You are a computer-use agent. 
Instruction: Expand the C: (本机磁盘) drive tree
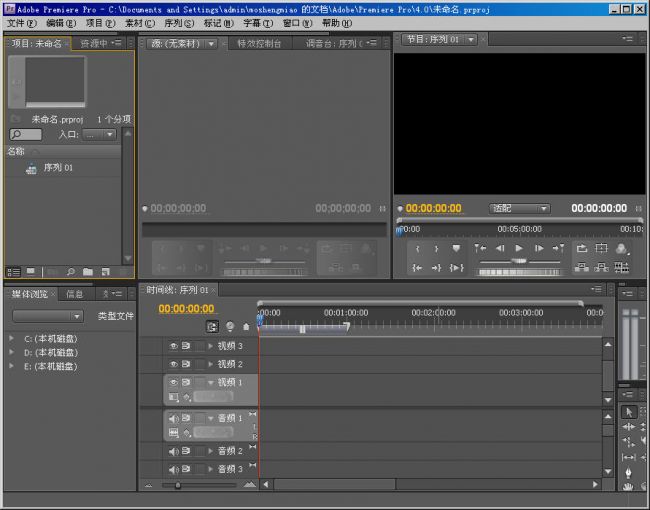[x=11, y=338]
